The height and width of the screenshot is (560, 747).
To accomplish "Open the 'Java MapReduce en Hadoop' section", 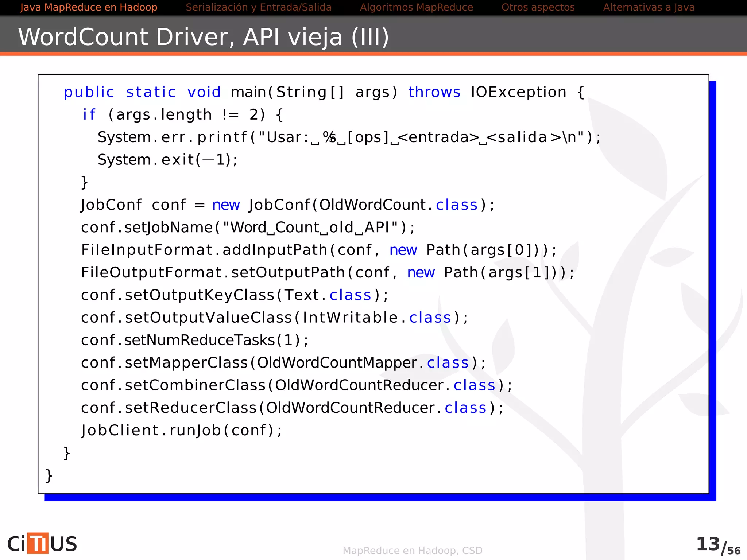I will tap(89, 7).
